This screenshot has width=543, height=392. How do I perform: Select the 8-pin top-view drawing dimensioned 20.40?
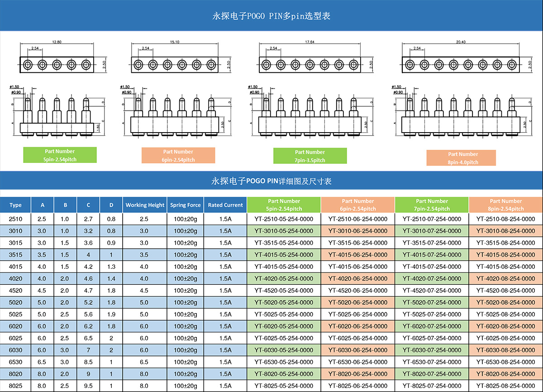point(461,65)
